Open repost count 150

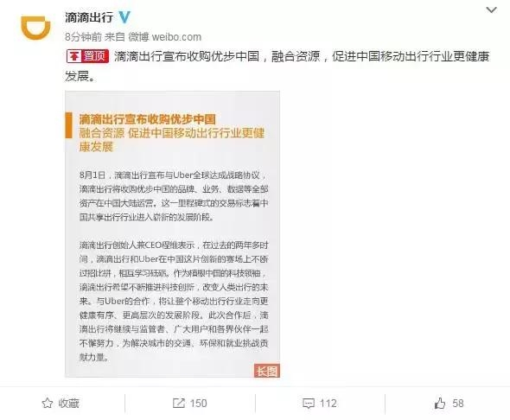[x=198, y=403]
